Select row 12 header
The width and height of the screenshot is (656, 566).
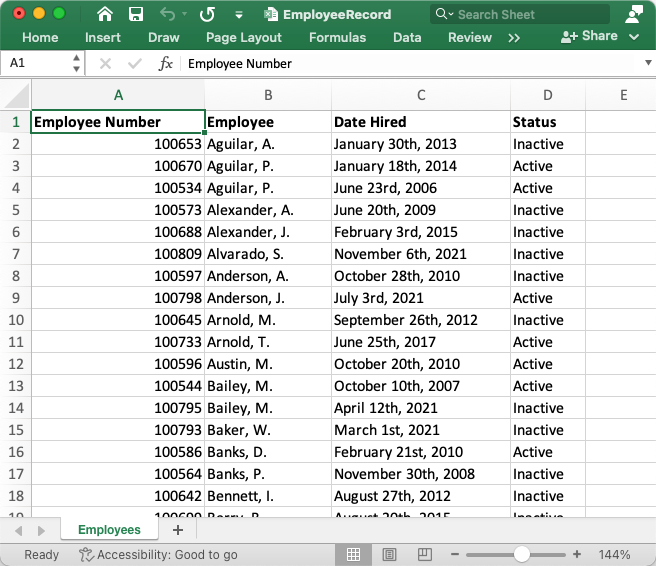click(x=16, y=364)
